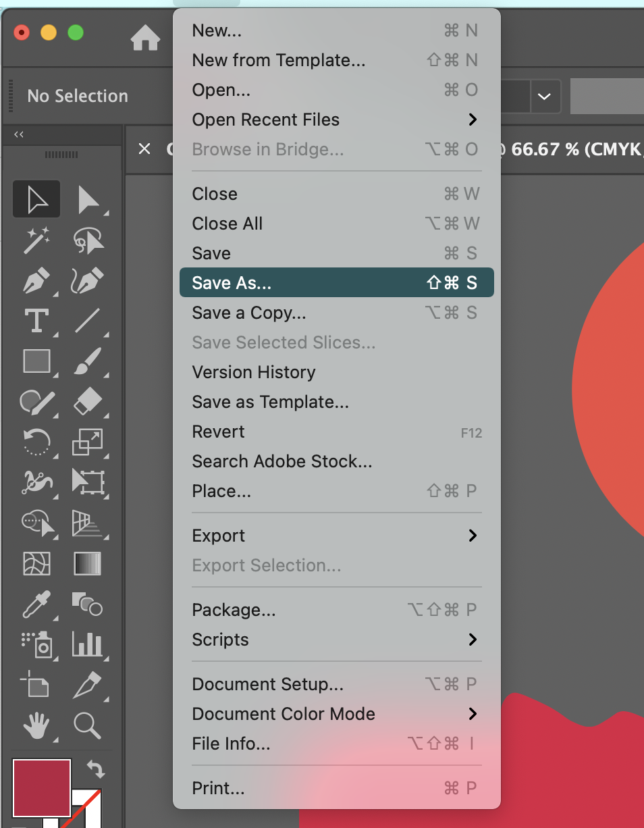
Task: Select the Eyedropper tool
Action: [36, 604]
